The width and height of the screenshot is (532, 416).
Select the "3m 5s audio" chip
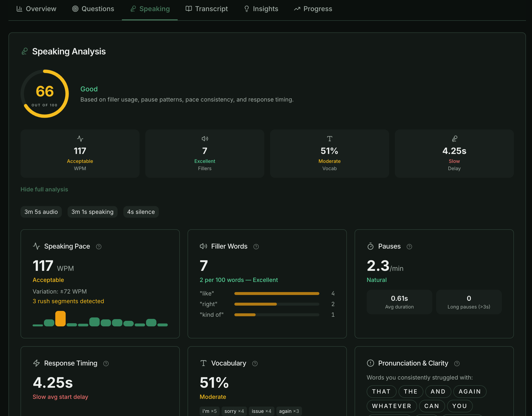(41, 212)
